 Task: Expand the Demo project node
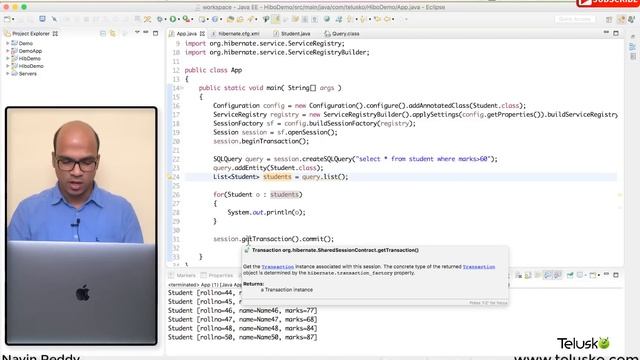(x=7, y=43)
